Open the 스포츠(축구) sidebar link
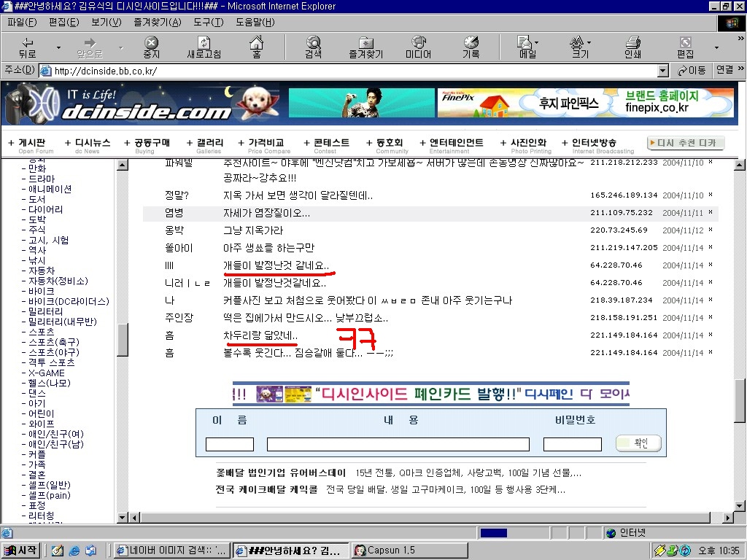This screenshot has height=560, width=747. [54, 343]
